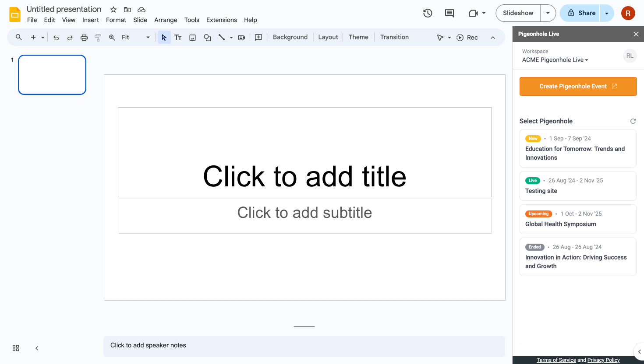Viewport: 644px width, 364px height.
Task: Open the grid view icon
Action: pyautogui.click(x=16, y=348)
